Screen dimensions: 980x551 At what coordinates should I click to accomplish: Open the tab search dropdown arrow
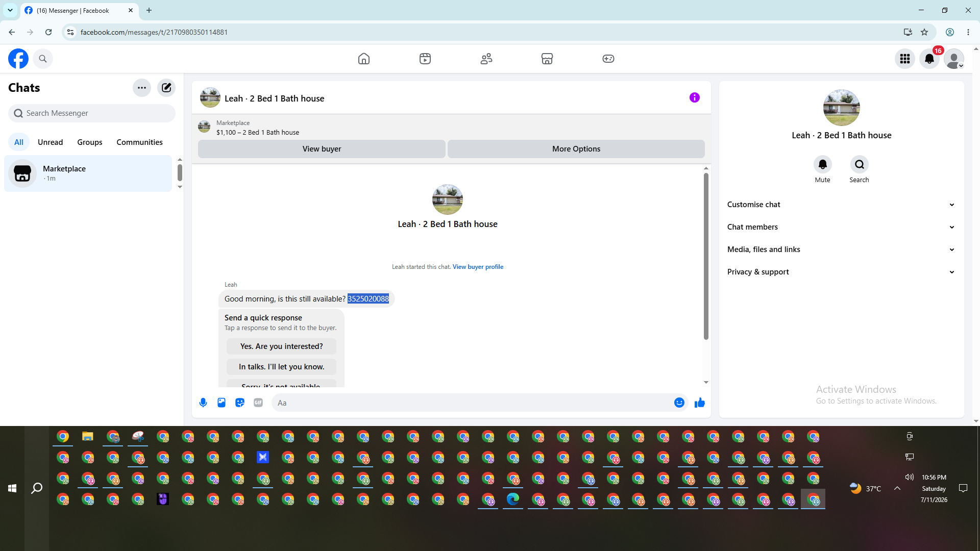(10, 10)
